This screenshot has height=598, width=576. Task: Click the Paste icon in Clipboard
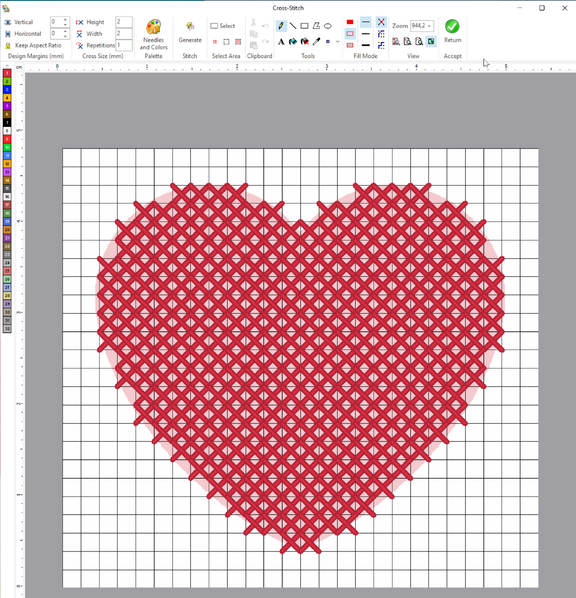pos(253,45)
